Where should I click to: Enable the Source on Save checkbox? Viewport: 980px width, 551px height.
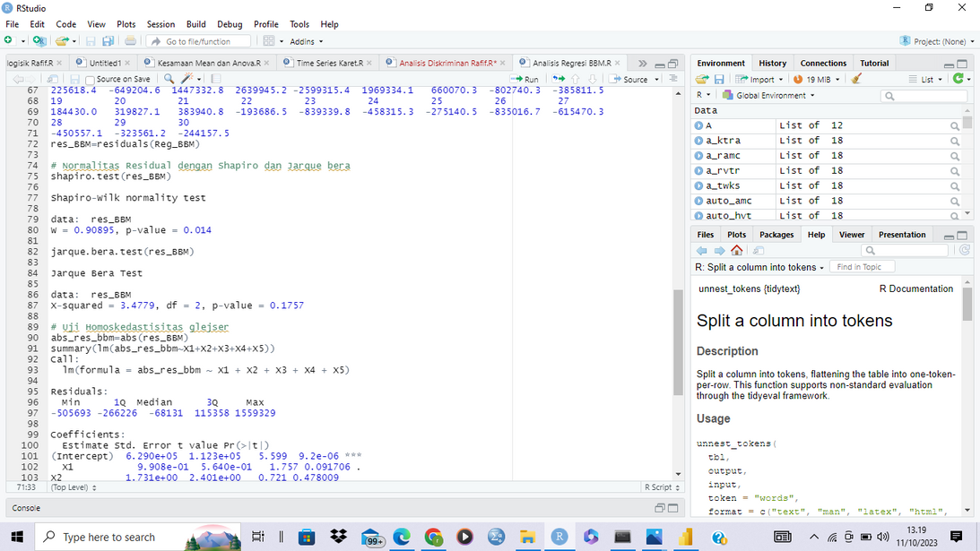(x=89, y=80)
